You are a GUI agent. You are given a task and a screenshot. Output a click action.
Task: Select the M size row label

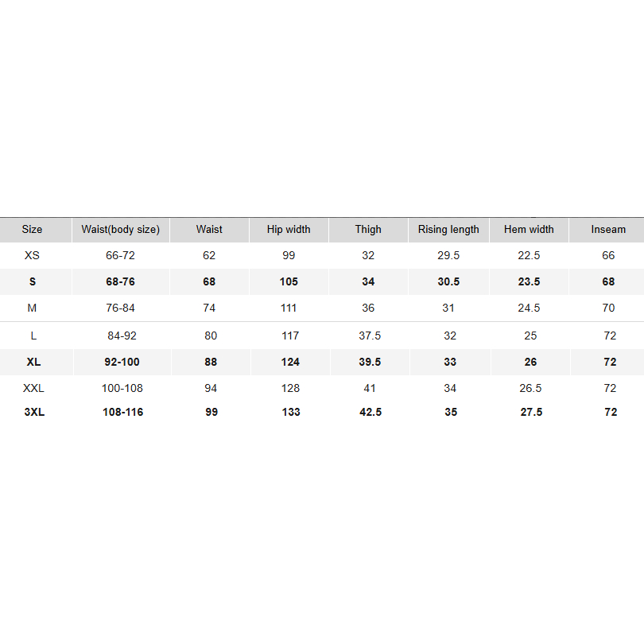(x=33, y=308)
